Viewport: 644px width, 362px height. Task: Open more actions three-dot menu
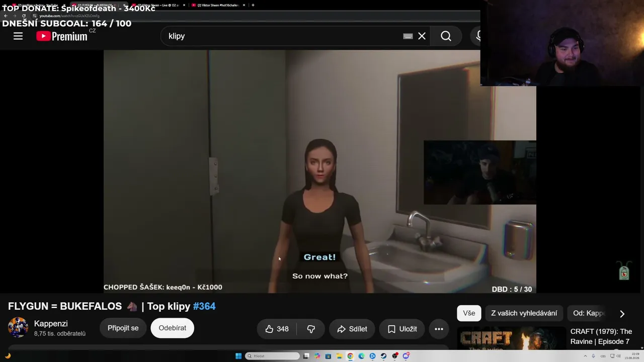click(x=439, y=329)
